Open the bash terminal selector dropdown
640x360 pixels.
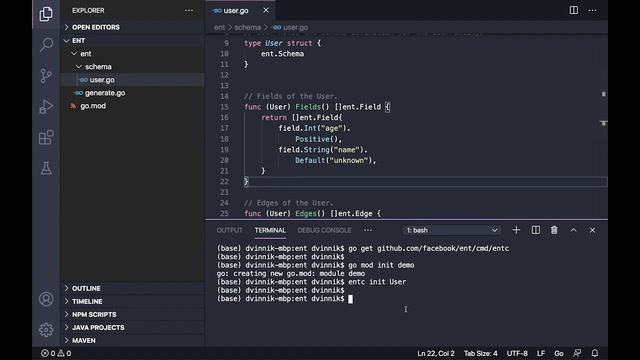tap(452, 230)
